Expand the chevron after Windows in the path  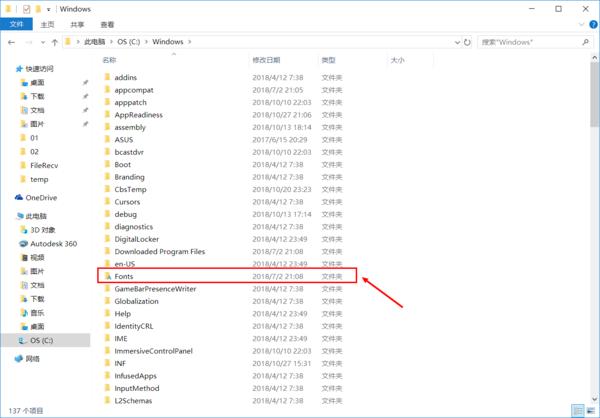[189, 42]
